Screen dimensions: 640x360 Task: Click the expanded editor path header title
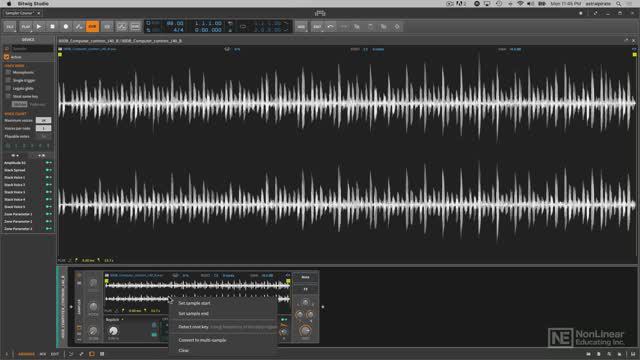pos(120,41)
